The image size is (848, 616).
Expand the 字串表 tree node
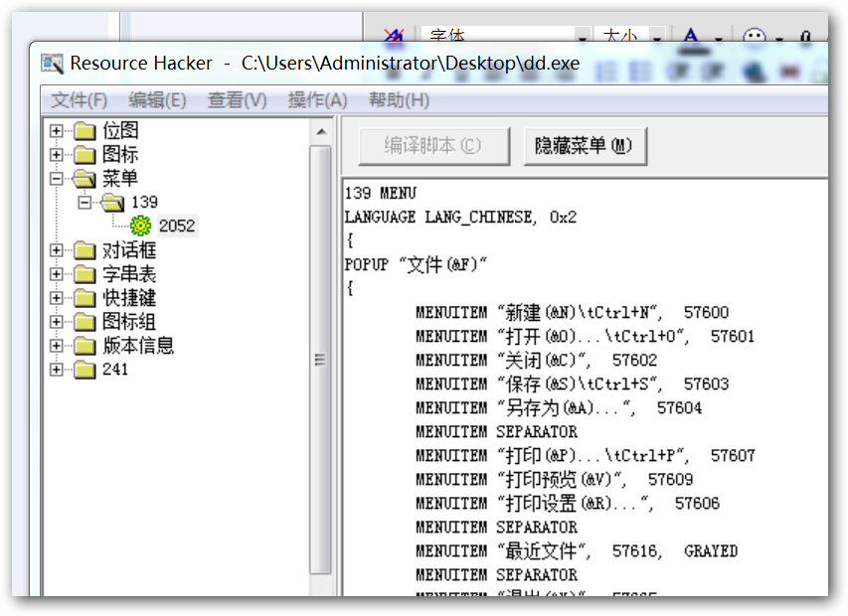[x=57, y=274]
